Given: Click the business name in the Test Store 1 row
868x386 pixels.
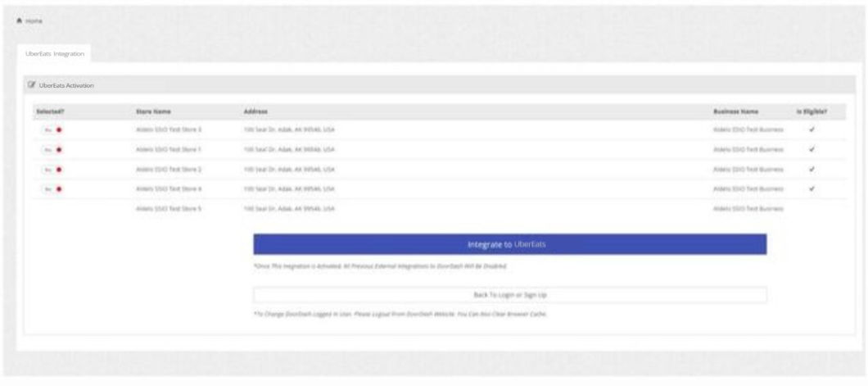Looking at the screenshot, I should pos(748,149).
